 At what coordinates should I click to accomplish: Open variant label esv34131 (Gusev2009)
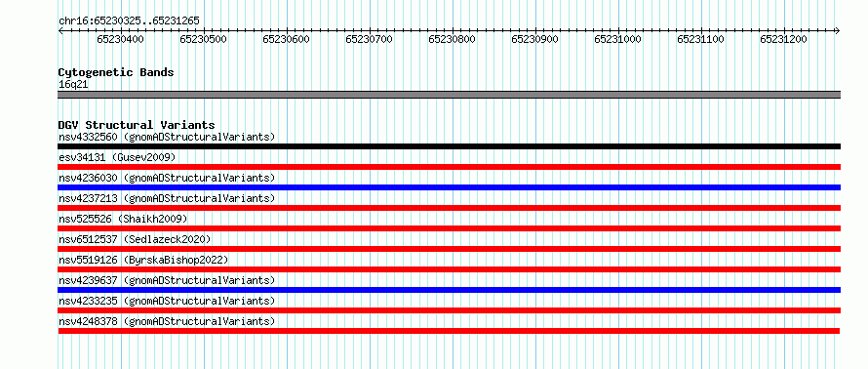pos(117,157)
